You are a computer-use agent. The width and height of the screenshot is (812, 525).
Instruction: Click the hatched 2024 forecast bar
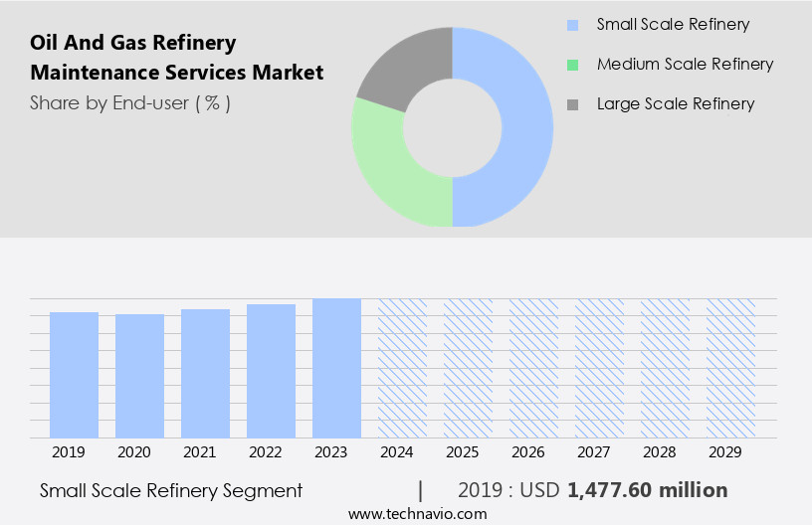(x=402, y=368)
